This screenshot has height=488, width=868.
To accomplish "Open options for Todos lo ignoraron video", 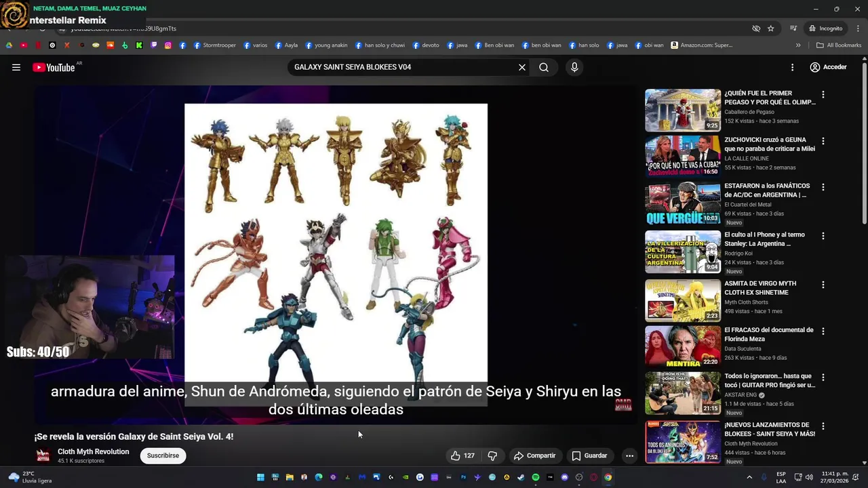I will 823,378.
